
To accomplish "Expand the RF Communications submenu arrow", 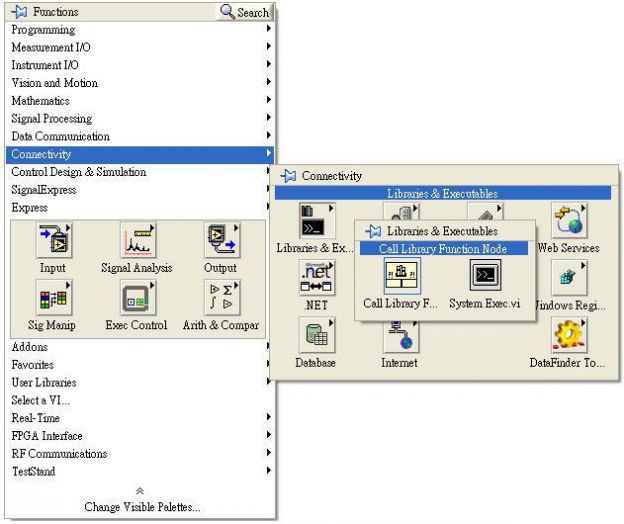I will coord(269,452).
